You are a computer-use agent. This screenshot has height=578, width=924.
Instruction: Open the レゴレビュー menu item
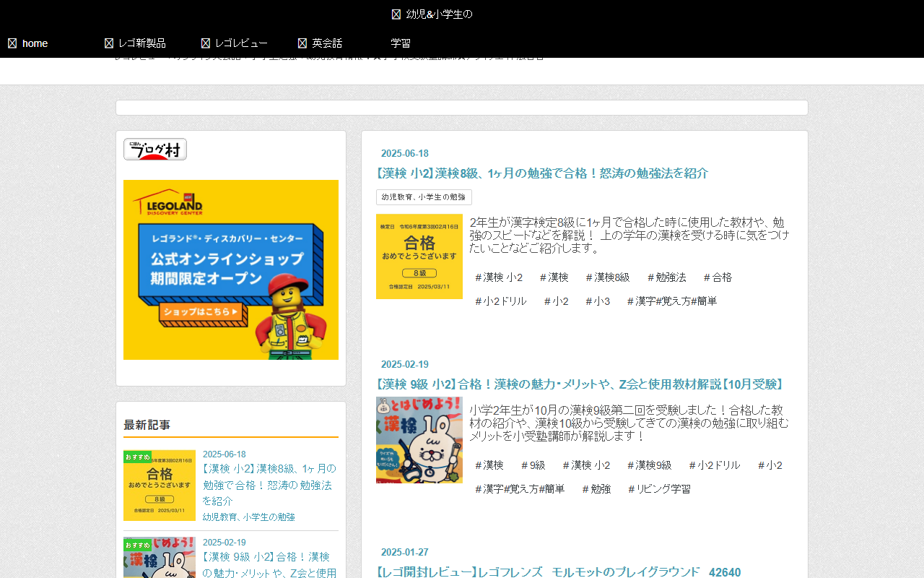241,43
